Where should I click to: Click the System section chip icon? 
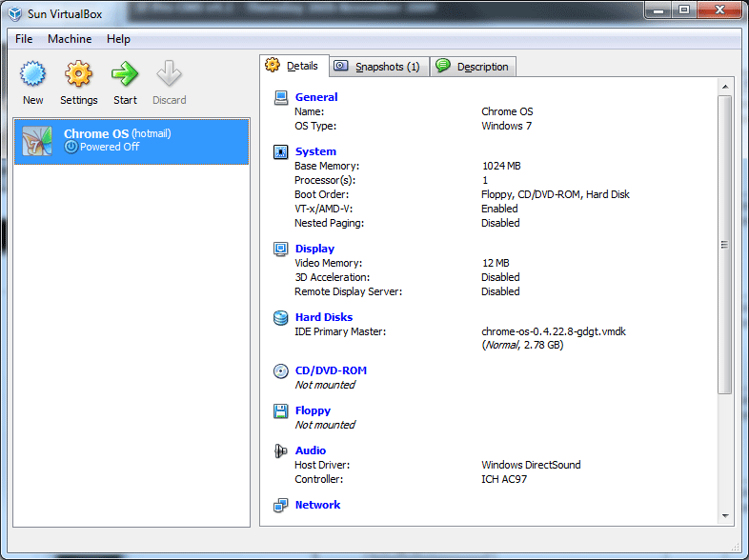(281, 151)
